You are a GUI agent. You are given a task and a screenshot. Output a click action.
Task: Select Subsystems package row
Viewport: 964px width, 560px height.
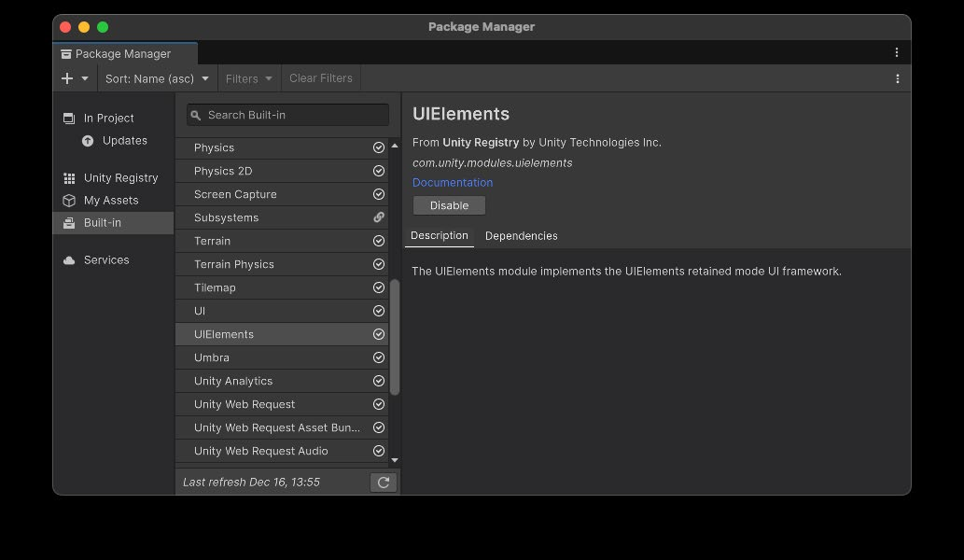click(282, 218)
